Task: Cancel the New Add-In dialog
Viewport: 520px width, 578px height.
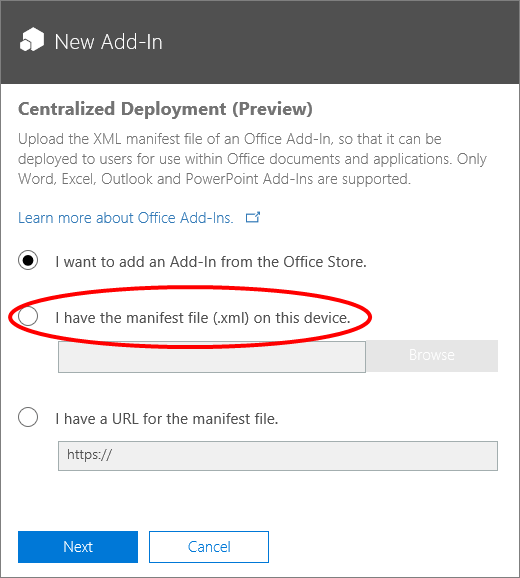Action: (209, 547)
